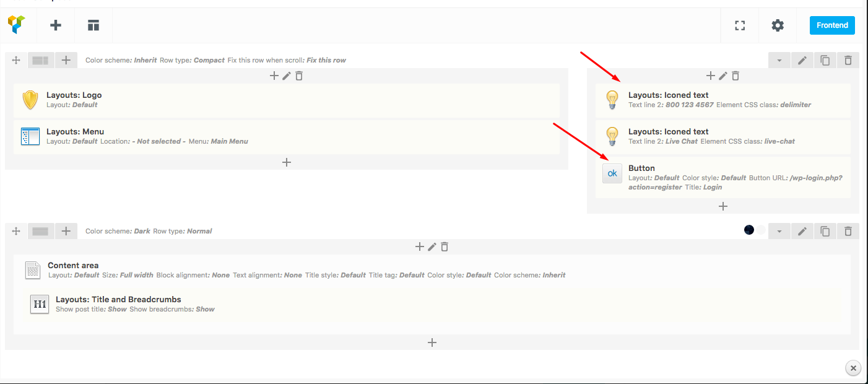Click the Content area document icon
The image size is (868, 384).
tap(33, 270)
